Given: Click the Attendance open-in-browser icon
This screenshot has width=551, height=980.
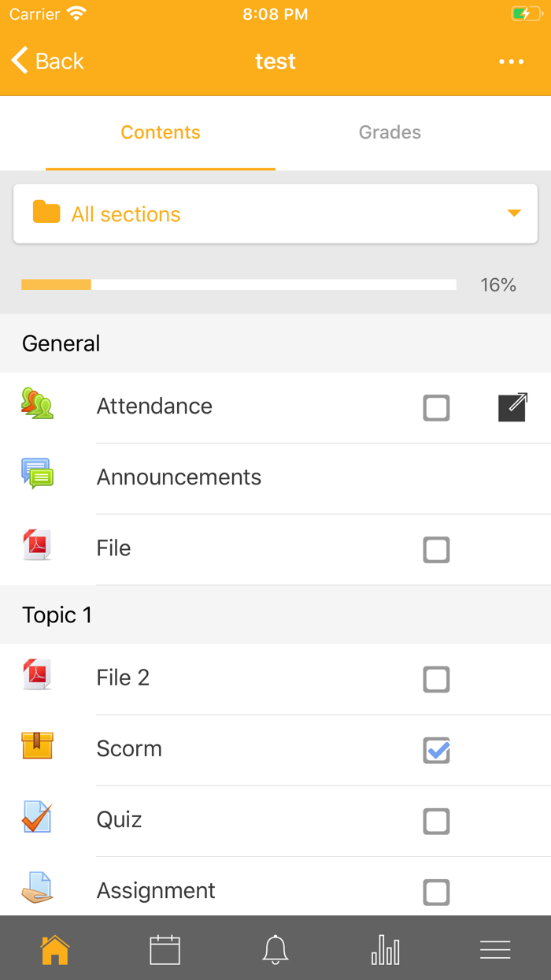Looking at the screenshot, I should pos(512,407).
